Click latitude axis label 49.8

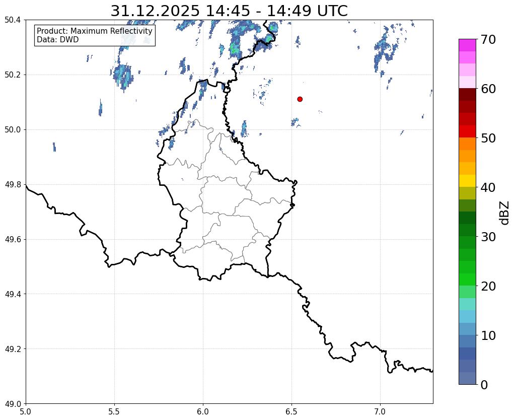13,185
